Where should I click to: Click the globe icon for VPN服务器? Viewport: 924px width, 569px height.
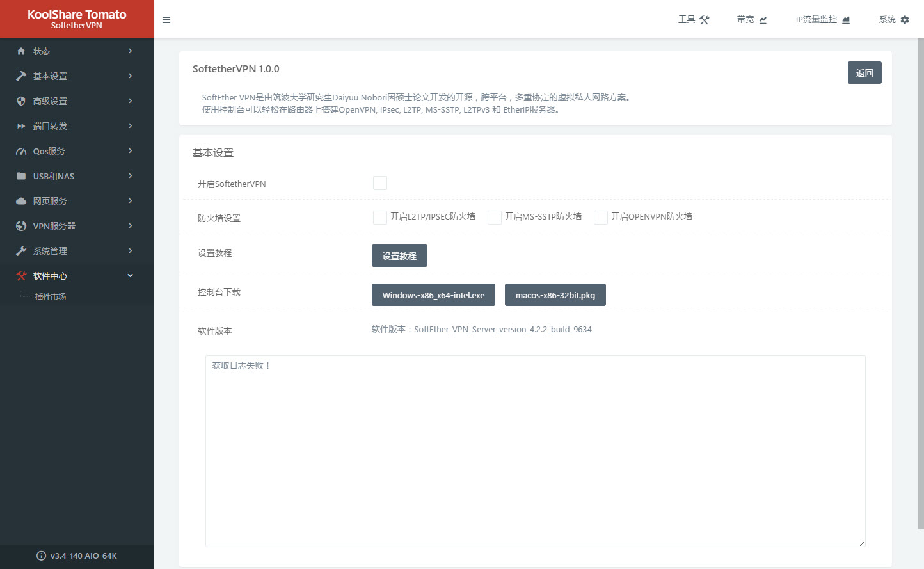pyautogui.click(x=21, y=226)
